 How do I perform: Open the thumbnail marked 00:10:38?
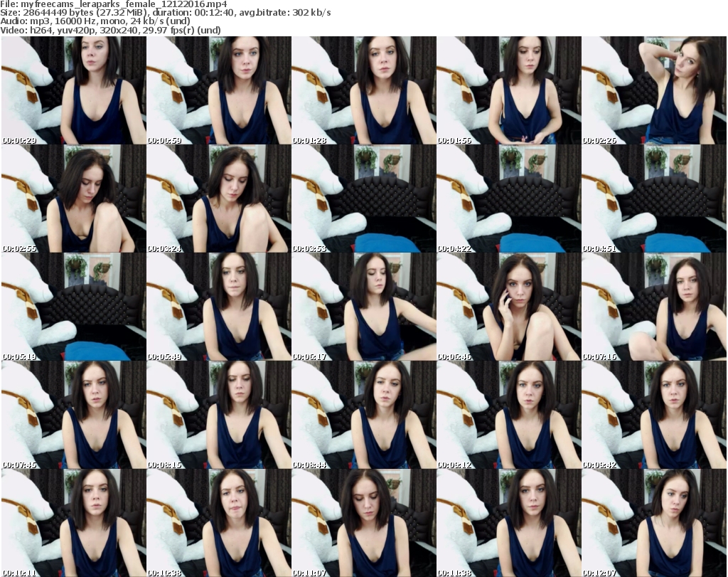(219, 523)
